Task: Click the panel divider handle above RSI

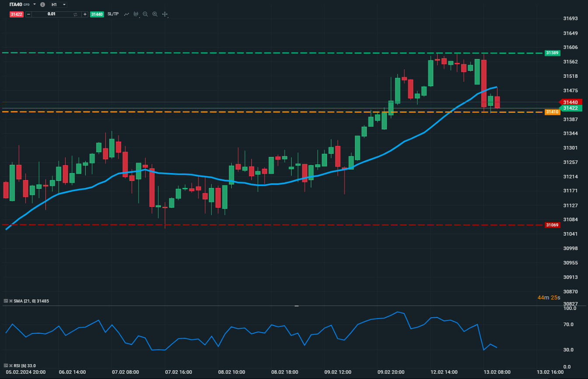Action: point(296,306)
